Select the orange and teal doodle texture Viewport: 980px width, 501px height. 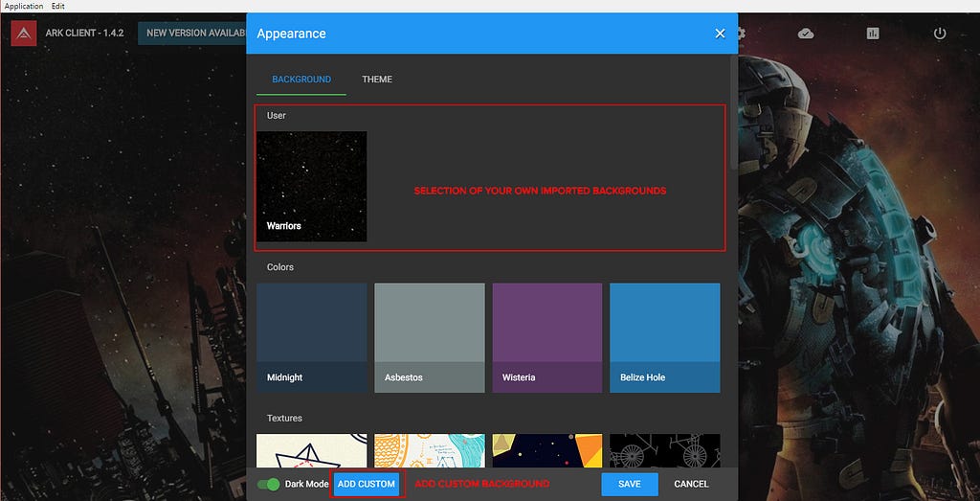(x=430, y=451)
